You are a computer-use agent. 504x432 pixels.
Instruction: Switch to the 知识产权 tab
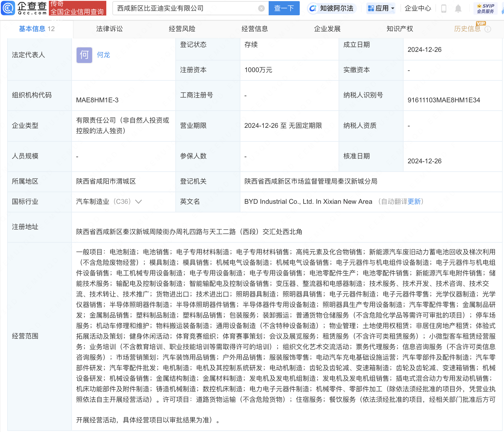click(x=400, y=29)
